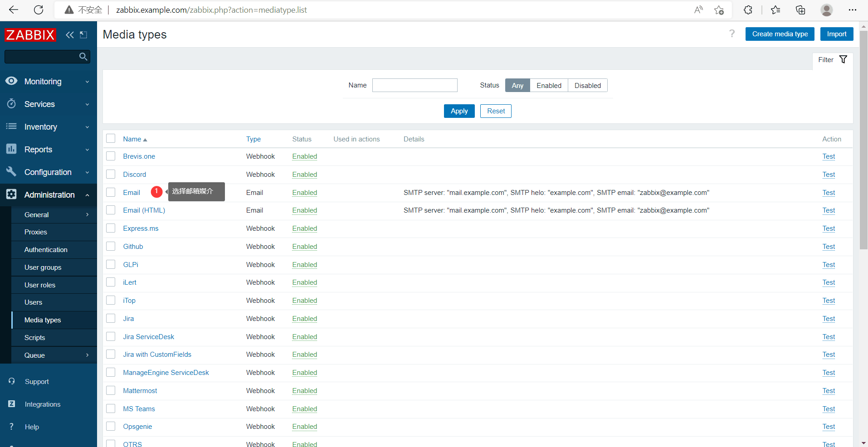Image resolution: width=868 pixels, height=447 pixels.
Task: Check the Brevis.one row checkbox
Action: [x=111, y=156]
